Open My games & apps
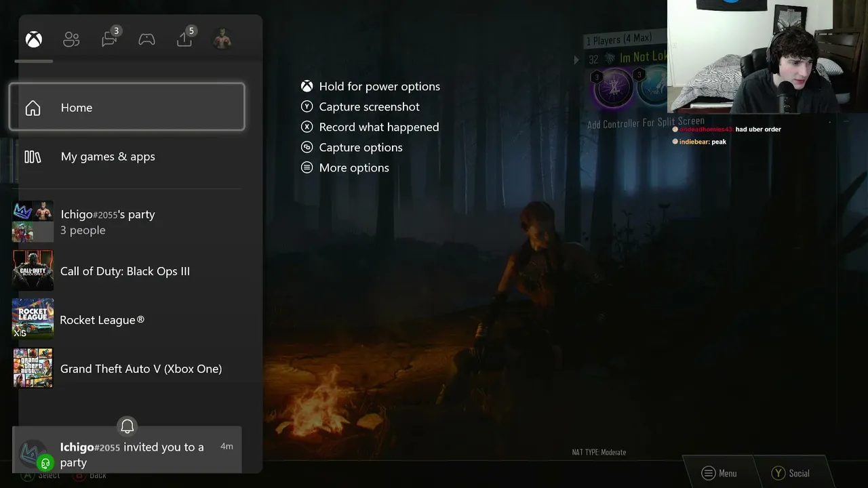 (127, 157)
